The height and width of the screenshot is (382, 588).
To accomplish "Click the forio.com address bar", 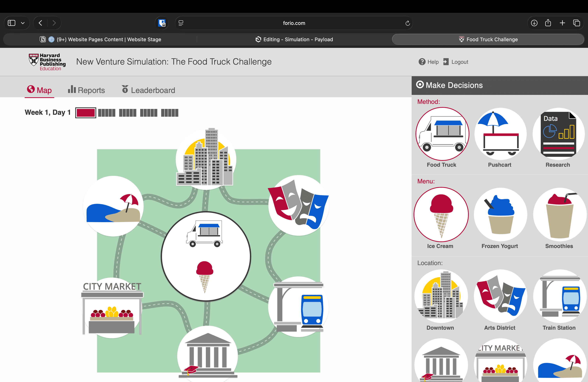I will coord(294,23).
